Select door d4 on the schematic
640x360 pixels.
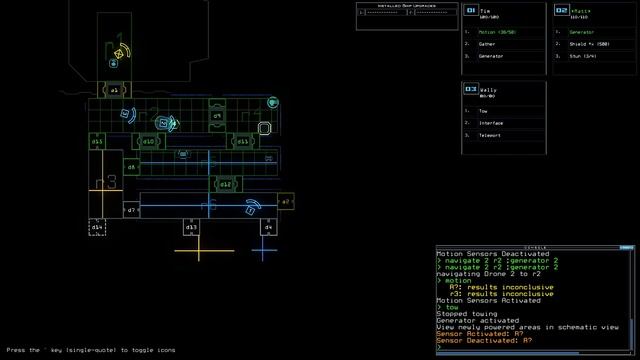tap(269, 227)
